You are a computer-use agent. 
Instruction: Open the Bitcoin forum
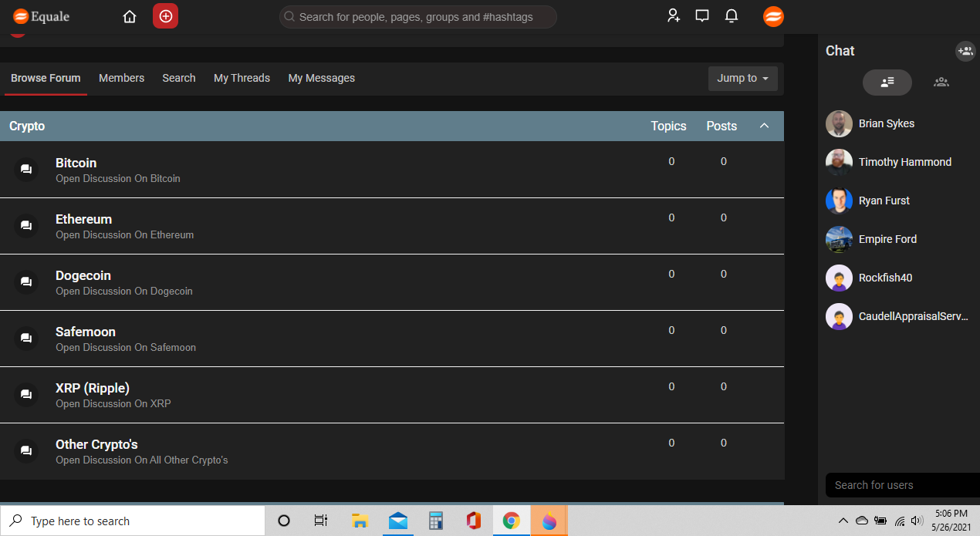coord(76,163)
